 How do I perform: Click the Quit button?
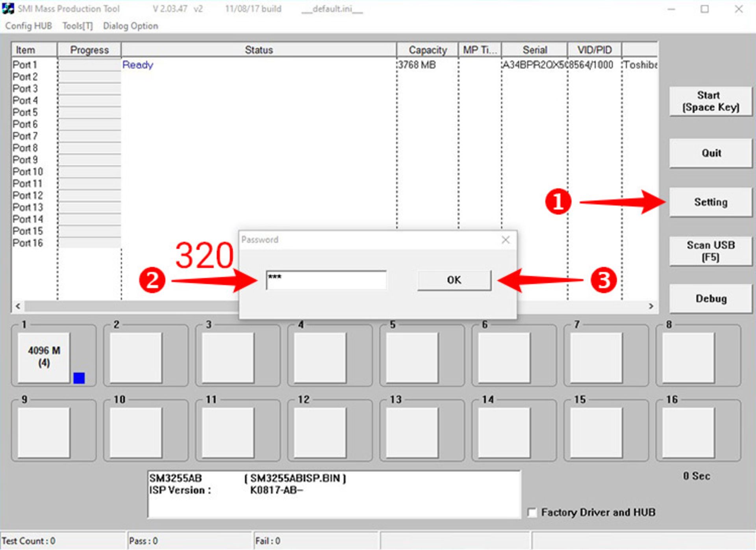(x=710, y=153)
